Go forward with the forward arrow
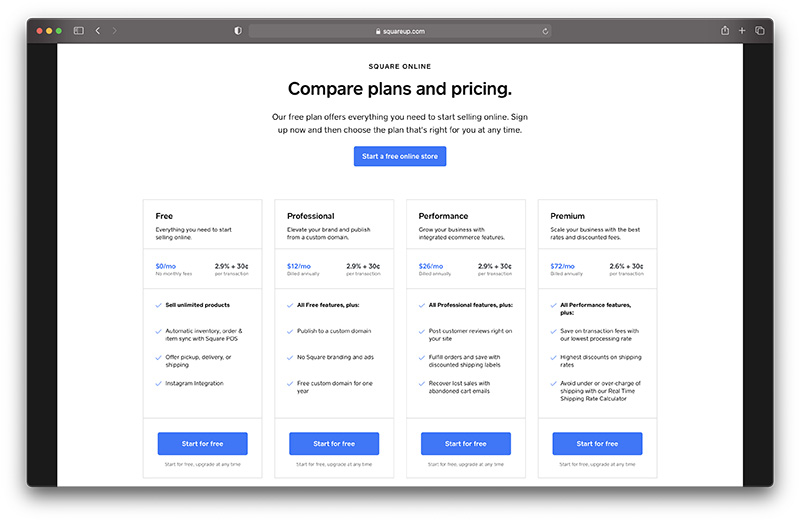 pos(114,31)
